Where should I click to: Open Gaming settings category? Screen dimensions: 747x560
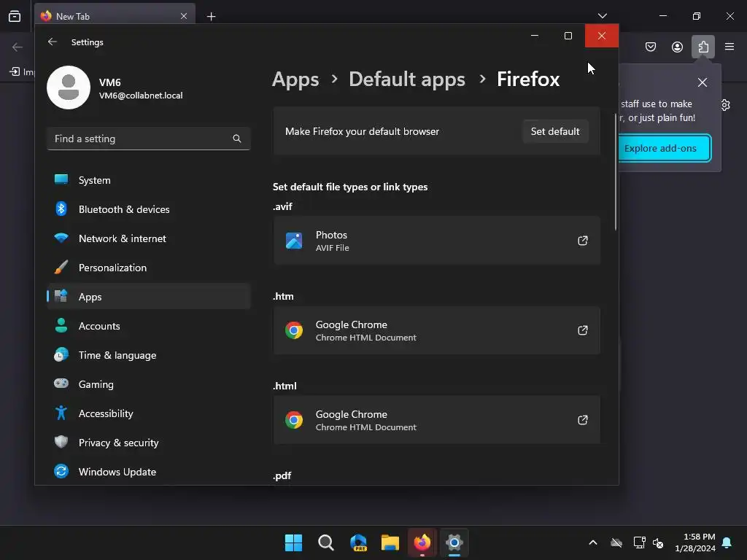click(x=149, y=384)
